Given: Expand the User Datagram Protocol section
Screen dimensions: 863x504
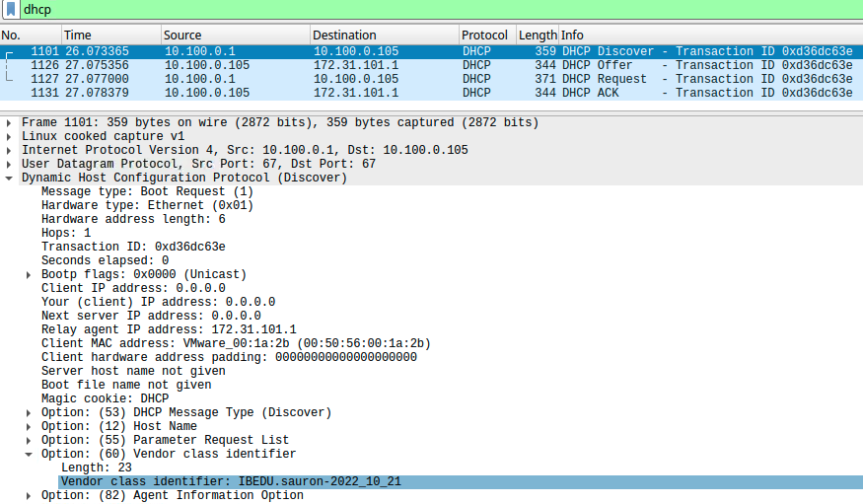Looking at the screenshot, I should [x=10, y=165].
